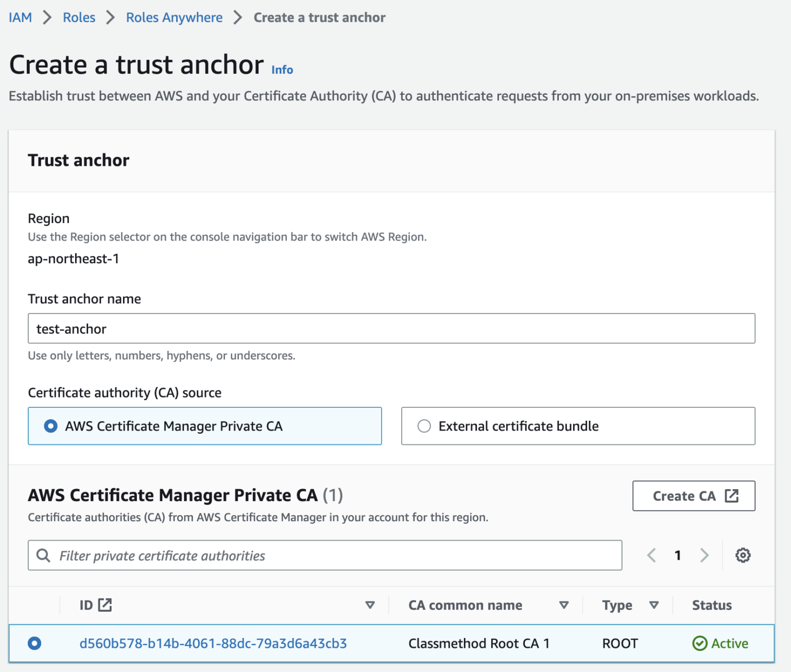Click the trust anchor name input field
The image size is (791, 672).
[391, 328]
